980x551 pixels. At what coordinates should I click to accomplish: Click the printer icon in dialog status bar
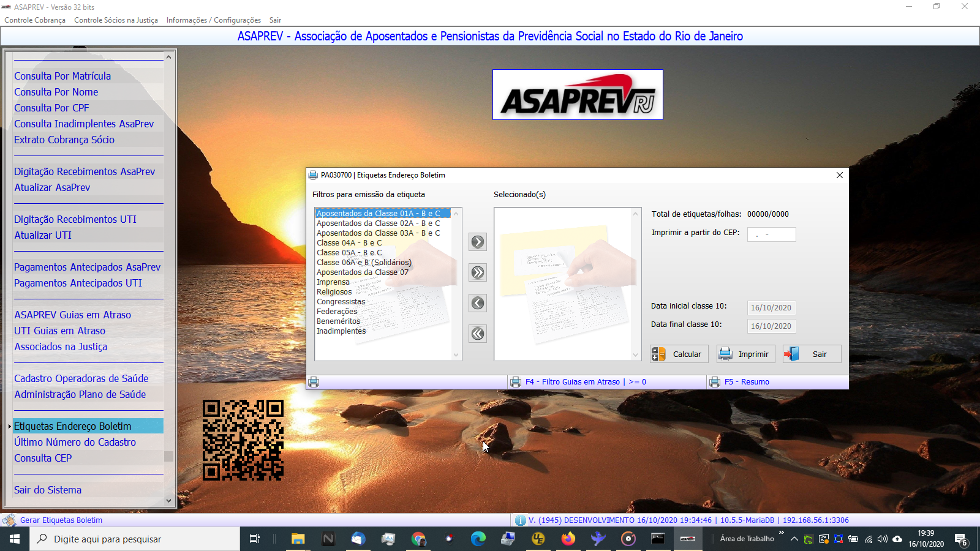coord(314,382)
